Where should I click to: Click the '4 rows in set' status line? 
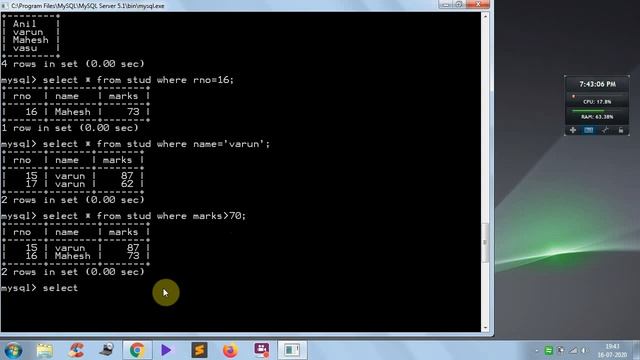click(x=73, y=64)
